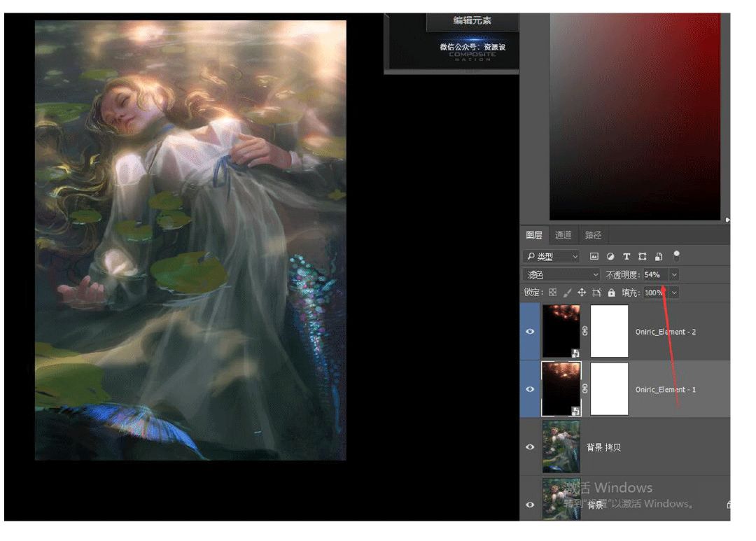Click the canvas artwork of the floating girl

(x=190, y=240)
